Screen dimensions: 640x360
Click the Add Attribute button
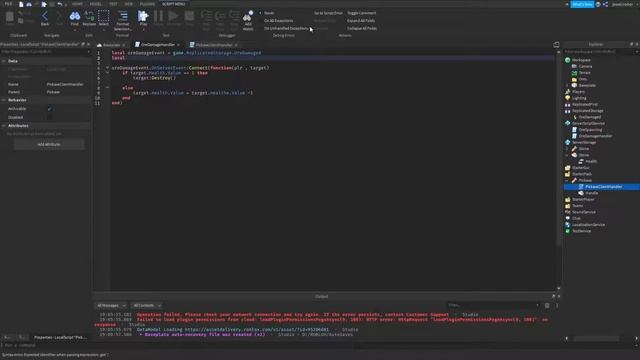pos(49,144)
